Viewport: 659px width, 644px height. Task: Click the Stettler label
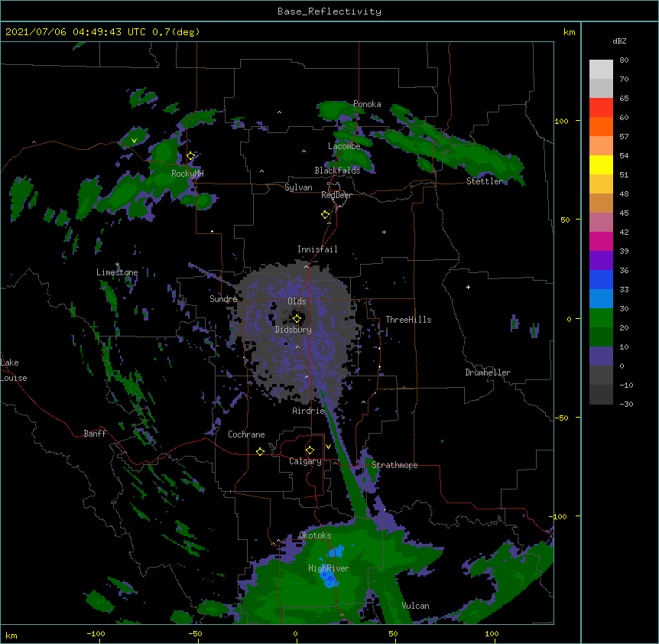tap(485, 181)
